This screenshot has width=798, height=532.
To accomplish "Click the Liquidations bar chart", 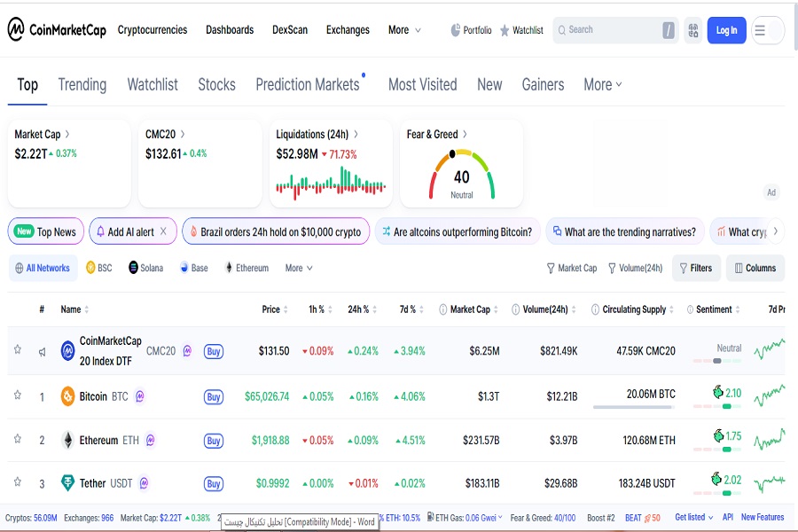I will coord(331,184).
